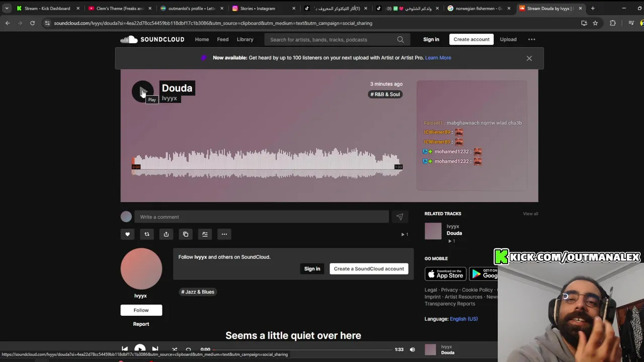Switch to norwegian fishermen Google tab
The height and width of the screenshot is (362, 644).
click(x=478, y=9)
